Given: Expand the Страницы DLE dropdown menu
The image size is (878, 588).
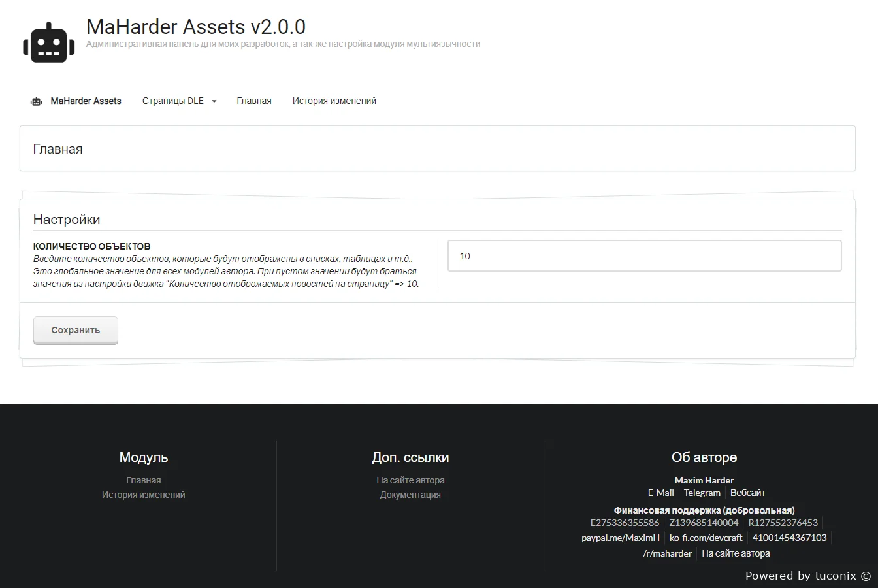Looking at the screenshot, I should 179,101.
